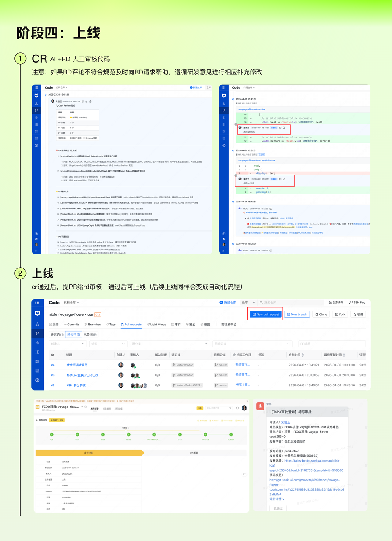392x541 pixels.
Task: Click 审批详情 > link
Action: tap(277, 499)
